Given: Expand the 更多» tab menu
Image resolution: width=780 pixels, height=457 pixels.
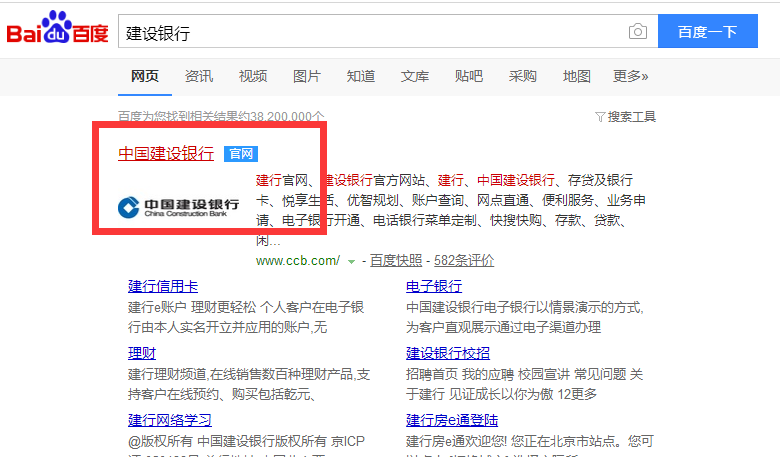Looking at the screenshot, I should [x=630, y=76].
